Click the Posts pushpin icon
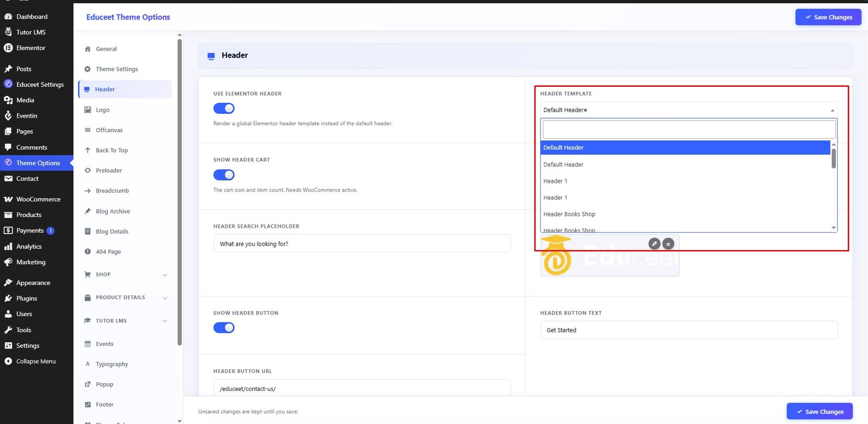Image resolution: width=868 pixels, height=424 pixels. (8, 69)
